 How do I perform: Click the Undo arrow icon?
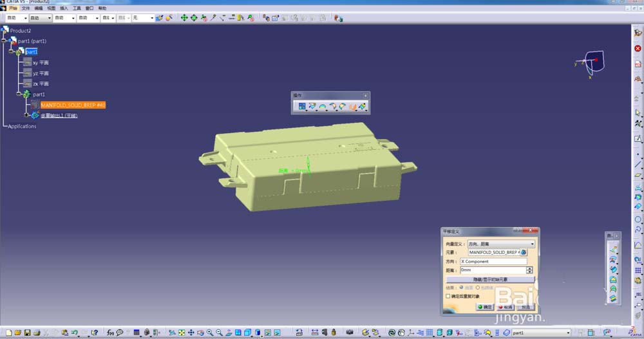pyautogui.click(x=74, y=333)
